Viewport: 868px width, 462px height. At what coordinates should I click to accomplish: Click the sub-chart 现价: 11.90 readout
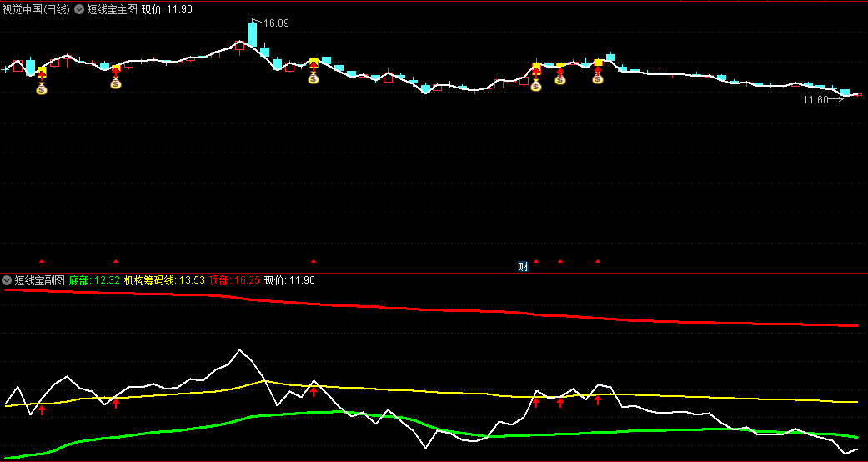tap(289, 280)
